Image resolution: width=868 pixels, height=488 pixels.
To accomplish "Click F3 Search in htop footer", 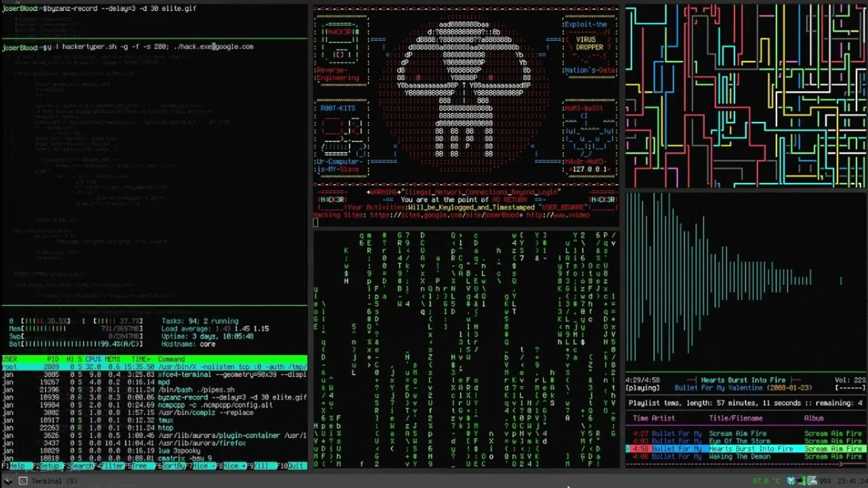I will pyautogui.click(x=79, y=466).
